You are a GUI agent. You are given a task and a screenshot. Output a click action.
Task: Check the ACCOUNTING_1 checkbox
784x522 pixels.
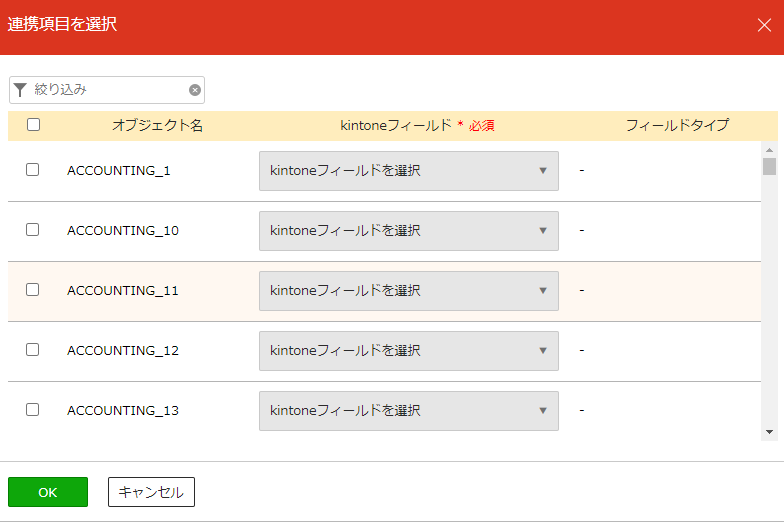32,170
